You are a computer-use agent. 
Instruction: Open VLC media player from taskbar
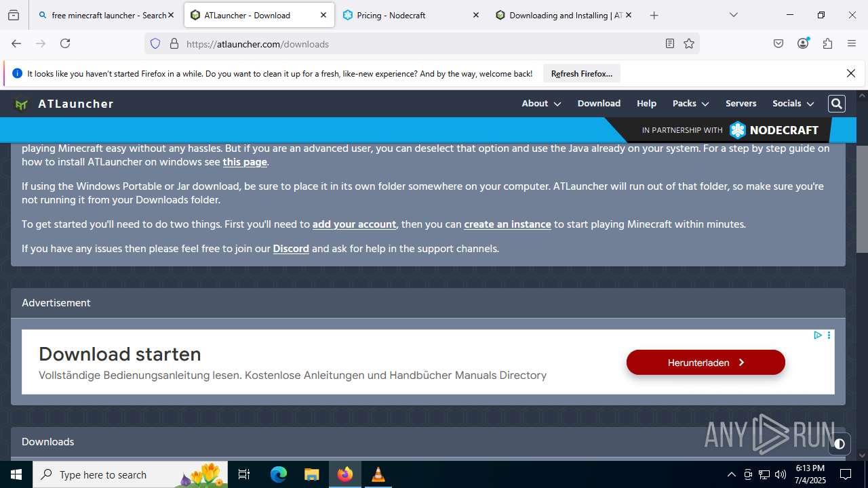(x=378, y=474)
